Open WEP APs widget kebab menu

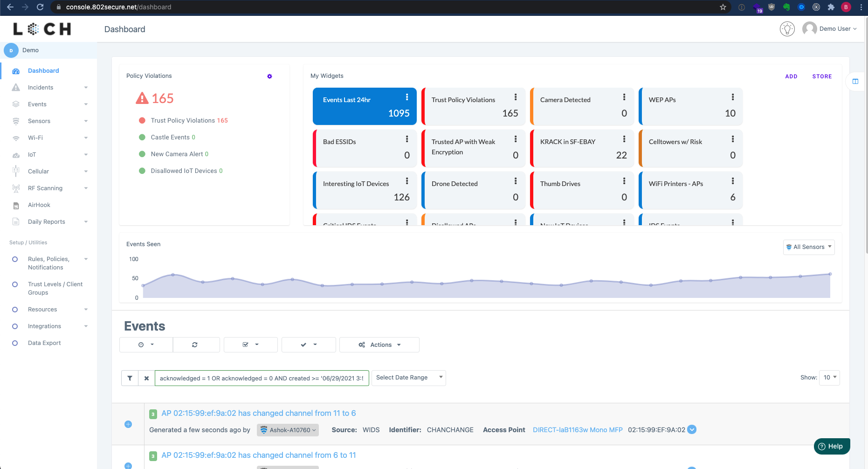pos(733,97)
